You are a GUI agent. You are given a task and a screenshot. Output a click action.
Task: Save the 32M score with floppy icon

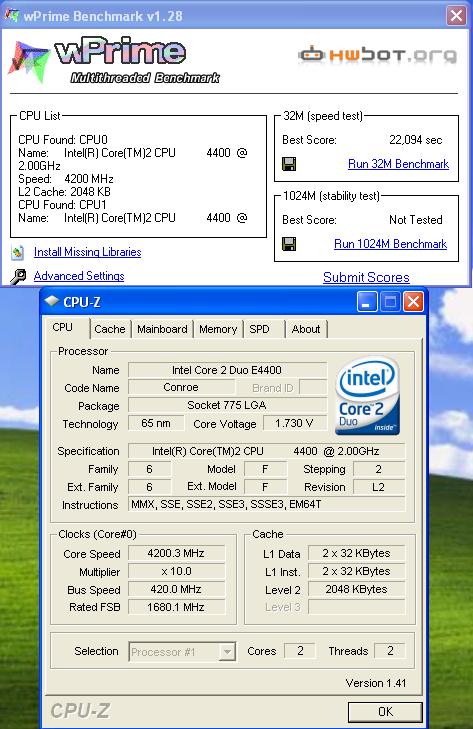[289, 164]
